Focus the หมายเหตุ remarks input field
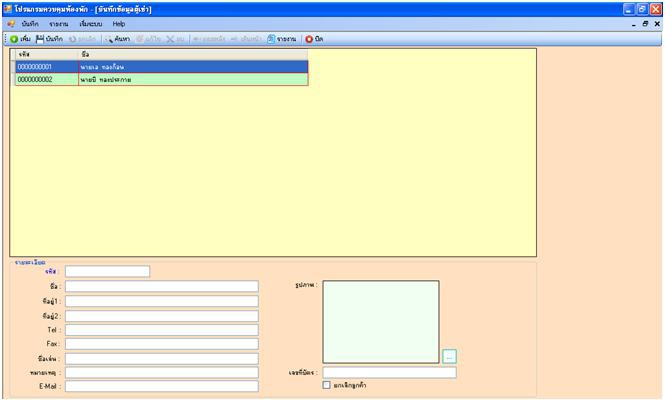The height and width of the screenshot is (401, 665). (x=162, y=372)
